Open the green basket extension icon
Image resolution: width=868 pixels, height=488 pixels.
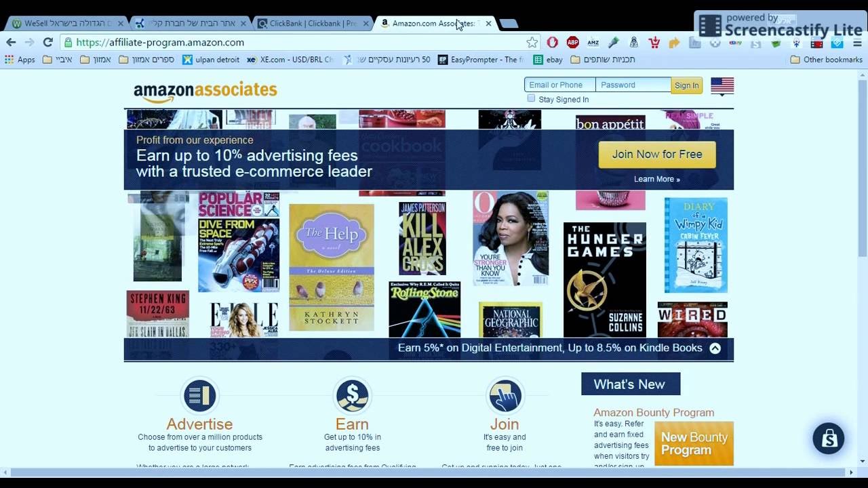776,43
